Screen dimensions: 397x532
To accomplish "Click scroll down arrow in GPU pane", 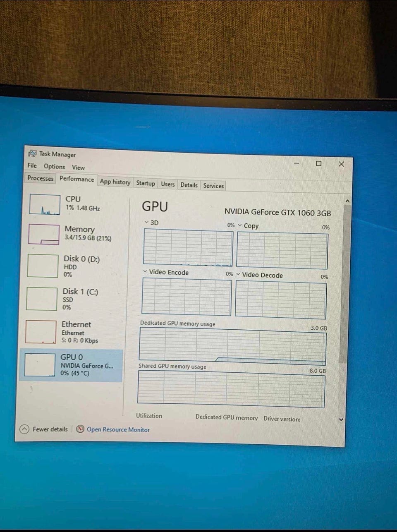I will pos(341,419).
